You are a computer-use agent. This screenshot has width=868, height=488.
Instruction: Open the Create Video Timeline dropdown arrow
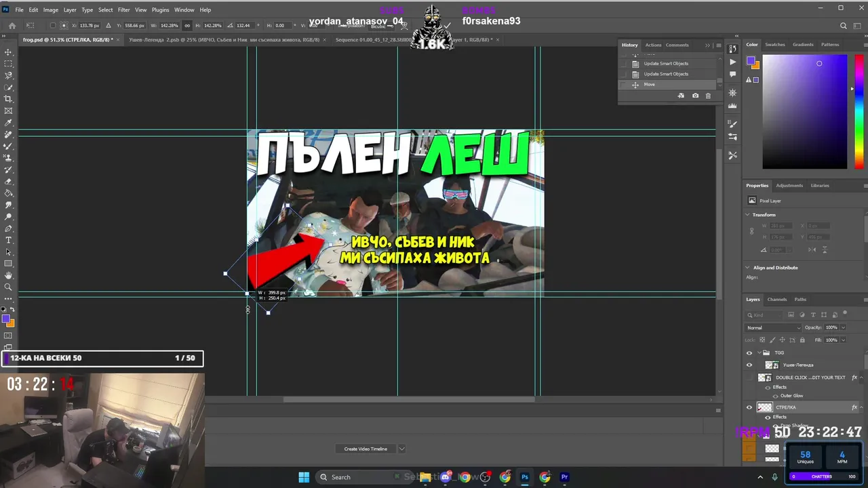pyautogui.click(x=401, y=449)
